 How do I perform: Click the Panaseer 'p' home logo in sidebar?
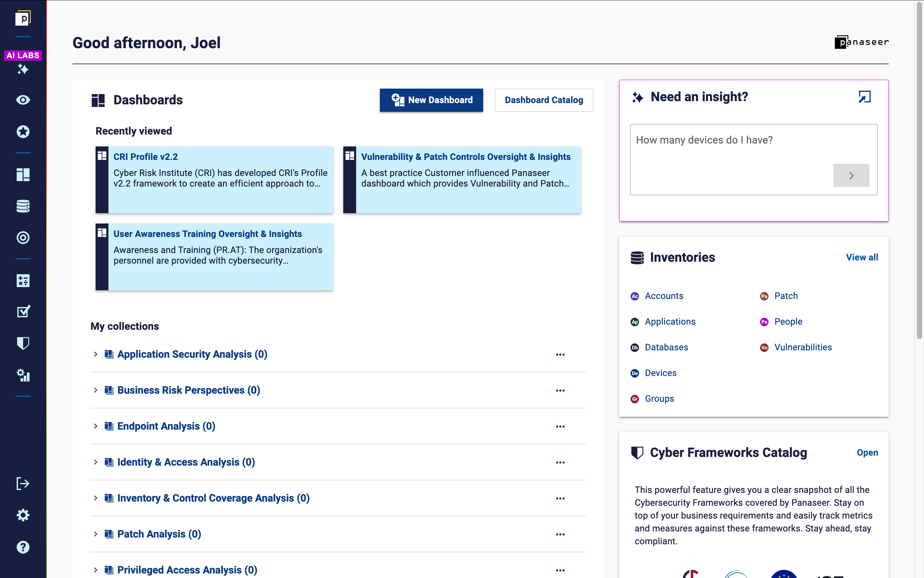[x=23, y=18]
